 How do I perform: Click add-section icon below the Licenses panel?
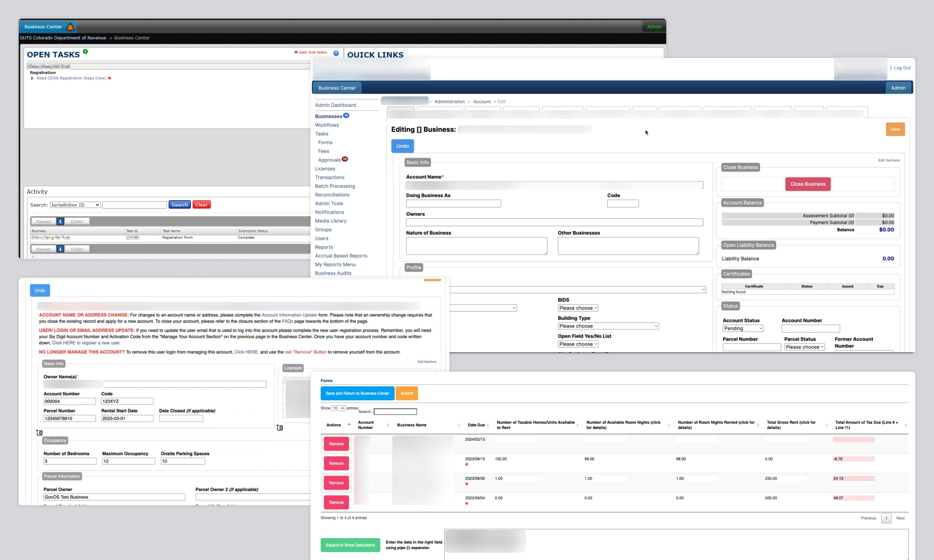279,427
